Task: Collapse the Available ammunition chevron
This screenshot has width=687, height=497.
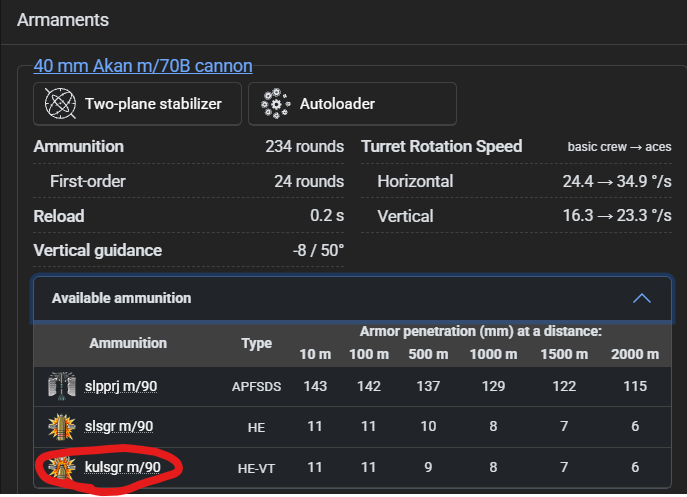Action: tap(642, 298)
